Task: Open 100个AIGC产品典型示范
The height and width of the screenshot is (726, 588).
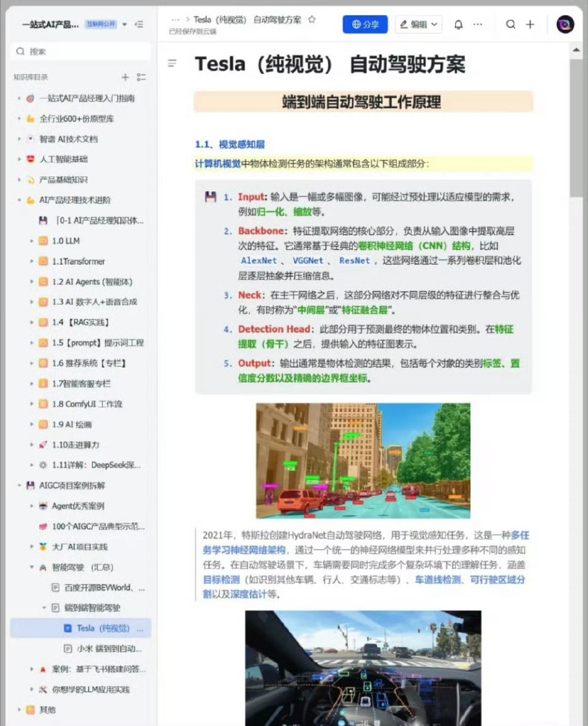Action: 98,526
